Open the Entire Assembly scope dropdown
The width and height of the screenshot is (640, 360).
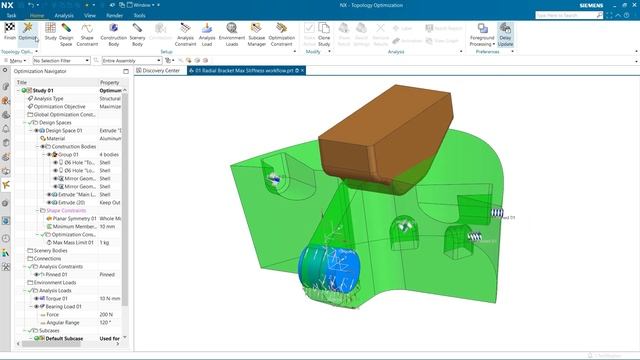tap(132, 60)
